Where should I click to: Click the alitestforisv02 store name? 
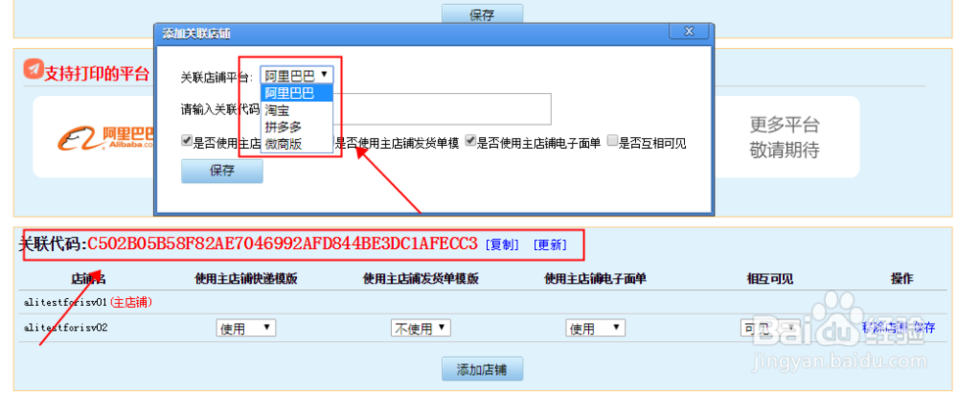point(66,327)
